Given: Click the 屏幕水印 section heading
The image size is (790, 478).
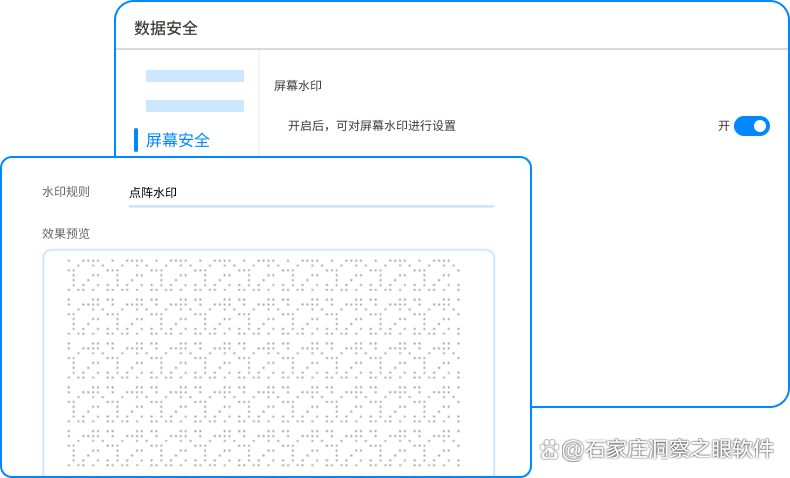Looking at the screenshot, I should click(x=298, y=86).
